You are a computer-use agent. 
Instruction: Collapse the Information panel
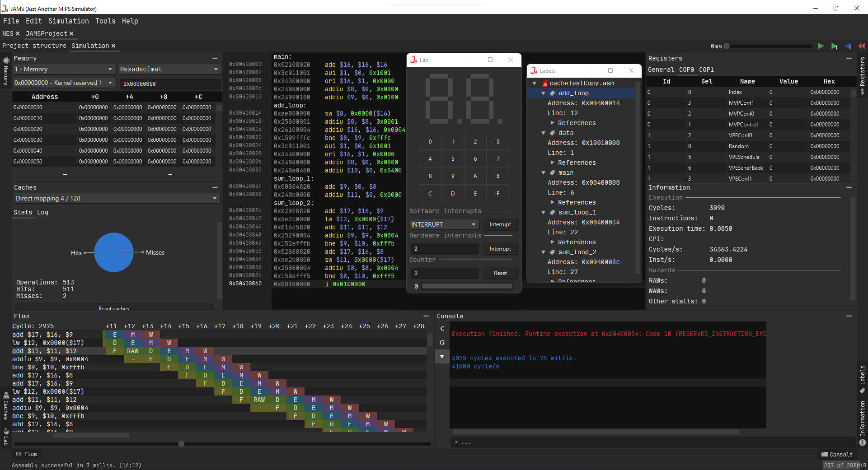(x=849, y=187)
